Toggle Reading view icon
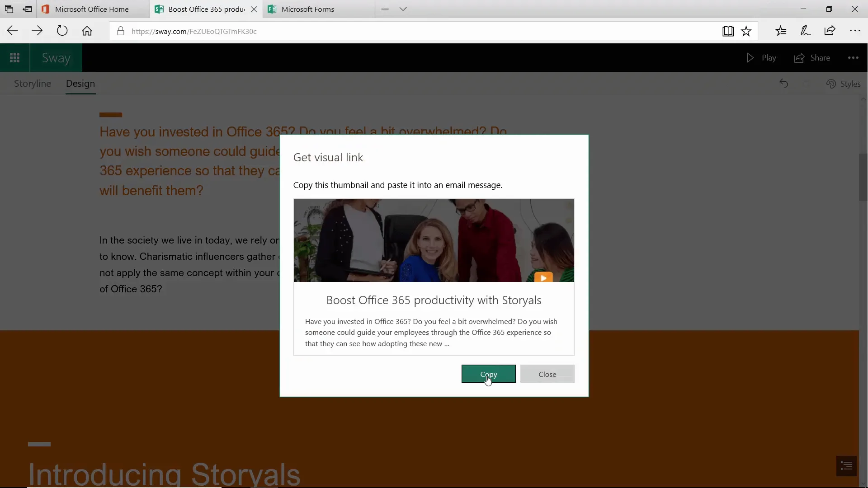Screen dimensions: 868x488 click(x=728, y=31)
